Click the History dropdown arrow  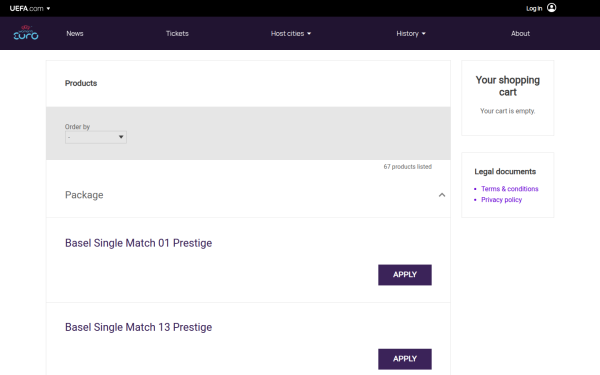[x=424, y=34]
